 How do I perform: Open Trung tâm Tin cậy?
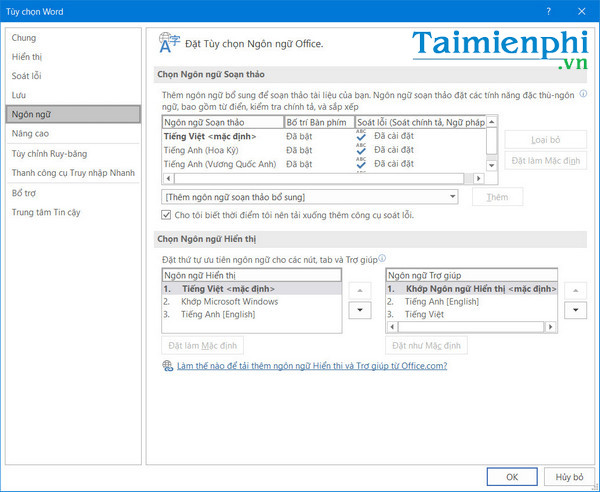coord(73,212)
